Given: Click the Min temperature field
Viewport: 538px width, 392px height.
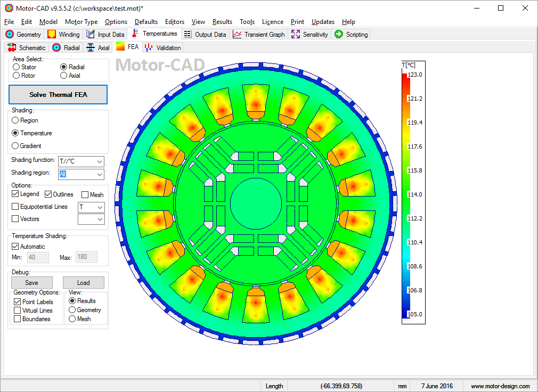Looking at the screenshot, I should tap(38, 257).
